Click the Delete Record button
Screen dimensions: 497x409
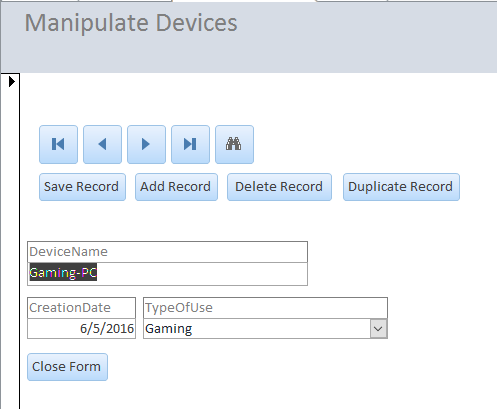279,187
